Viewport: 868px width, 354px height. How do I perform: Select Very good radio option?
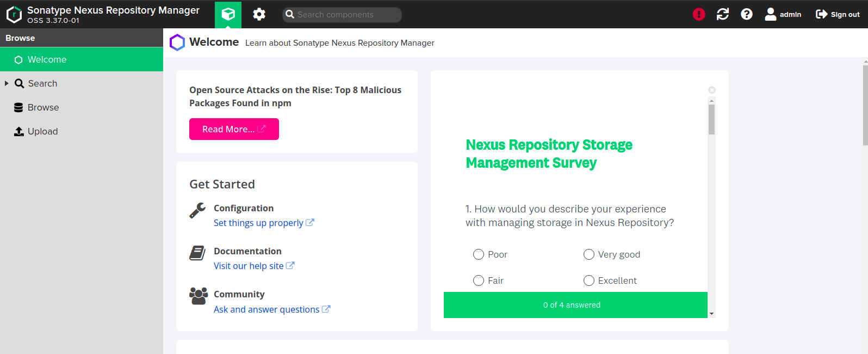pos(589,254)
